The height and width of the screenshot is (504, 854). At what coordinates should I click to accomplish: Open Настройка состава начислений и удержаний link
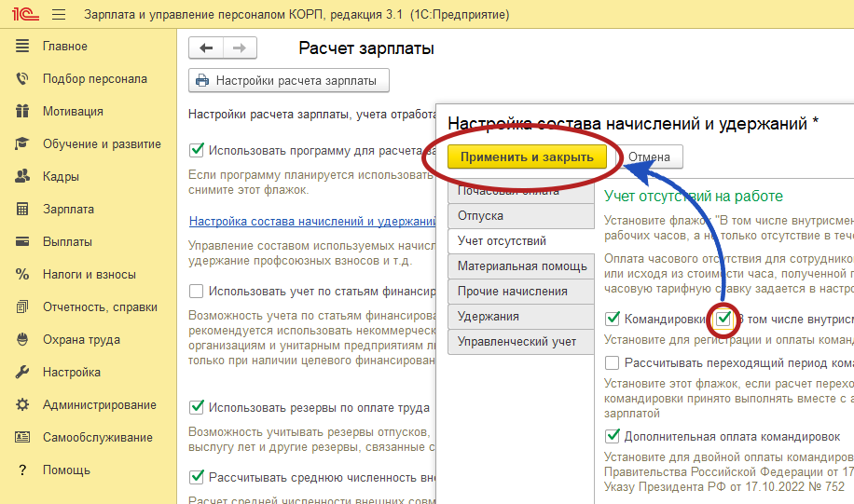[312, 222]
